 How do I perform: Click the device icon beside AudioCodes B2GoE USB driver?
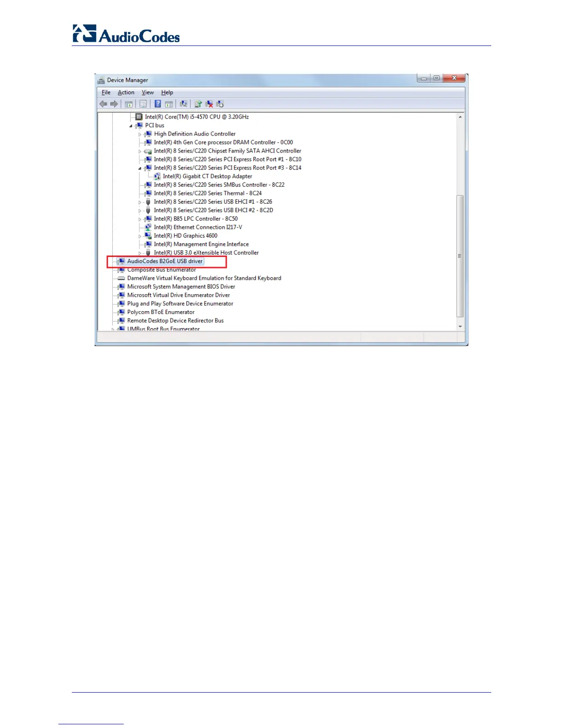[121, 261]
